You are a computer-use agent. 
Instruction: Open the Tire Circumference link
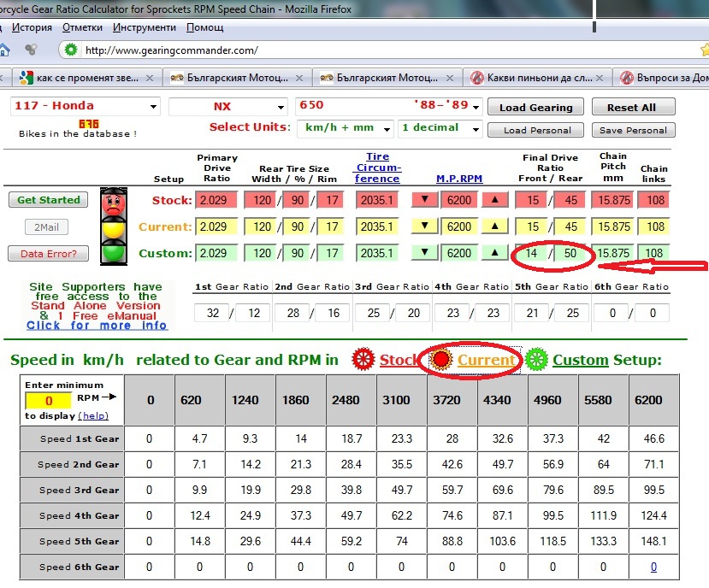(x=377, y=168)
